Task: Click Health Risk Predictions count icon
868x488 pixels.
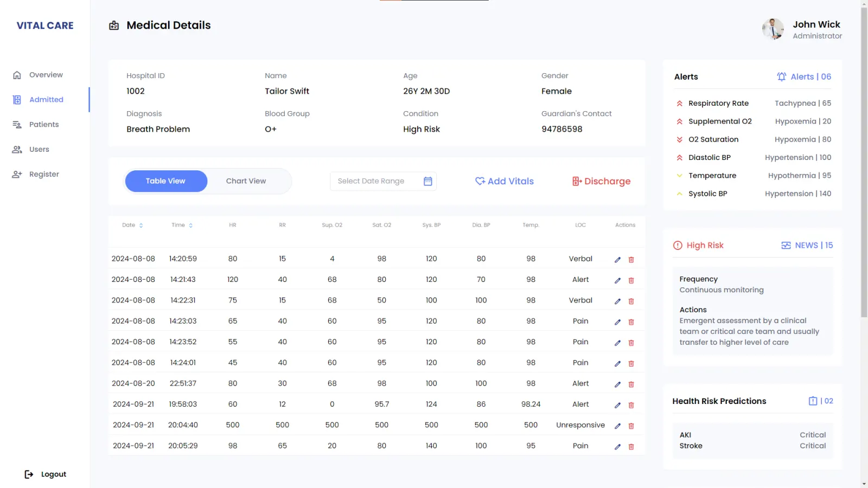Action: coord(813,401)
